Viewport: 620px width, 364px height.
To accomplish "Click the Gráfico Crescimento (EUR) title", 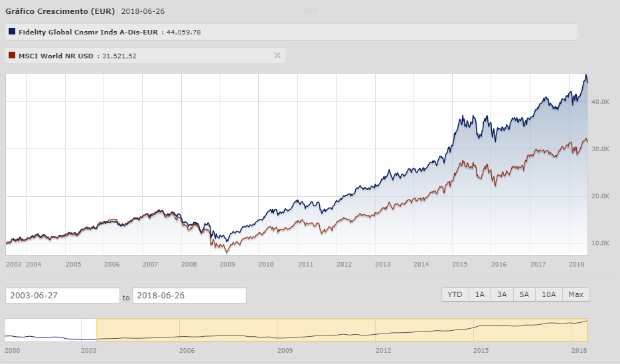I will (60, 11).
